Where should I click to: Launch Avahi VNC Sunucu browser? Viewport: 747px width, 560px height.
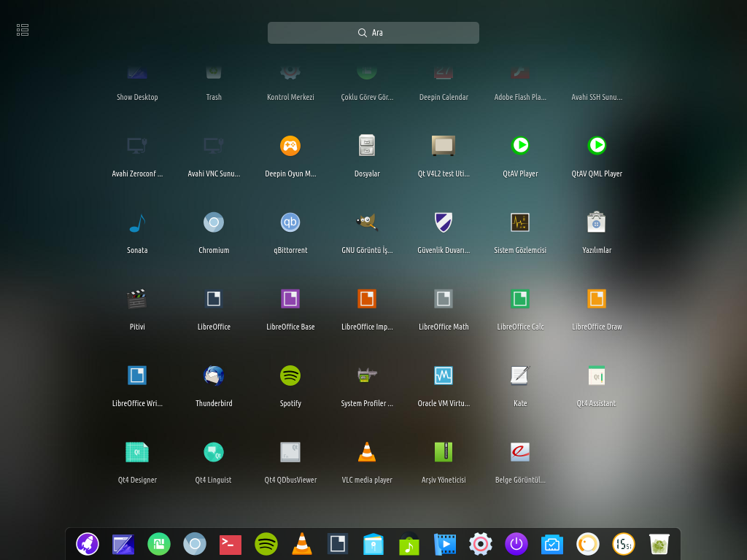click(214, 146)
